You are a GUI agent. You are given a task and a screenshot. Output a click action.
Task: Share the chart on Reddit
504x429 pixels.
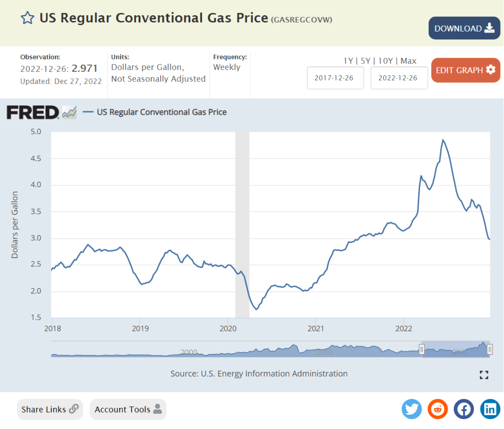pos(437,409)
